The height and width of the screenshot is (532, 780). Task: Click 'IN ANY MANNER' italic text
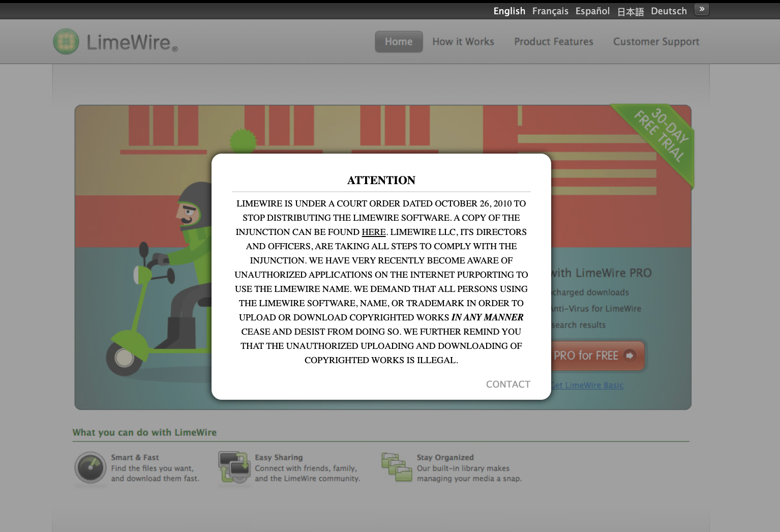[487, 317]
